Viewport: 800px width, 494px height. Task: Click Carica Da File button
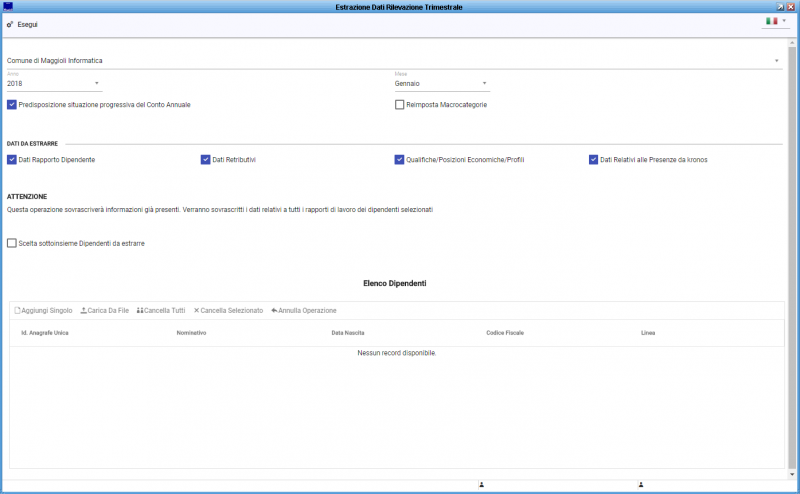(x=105, y=310)
